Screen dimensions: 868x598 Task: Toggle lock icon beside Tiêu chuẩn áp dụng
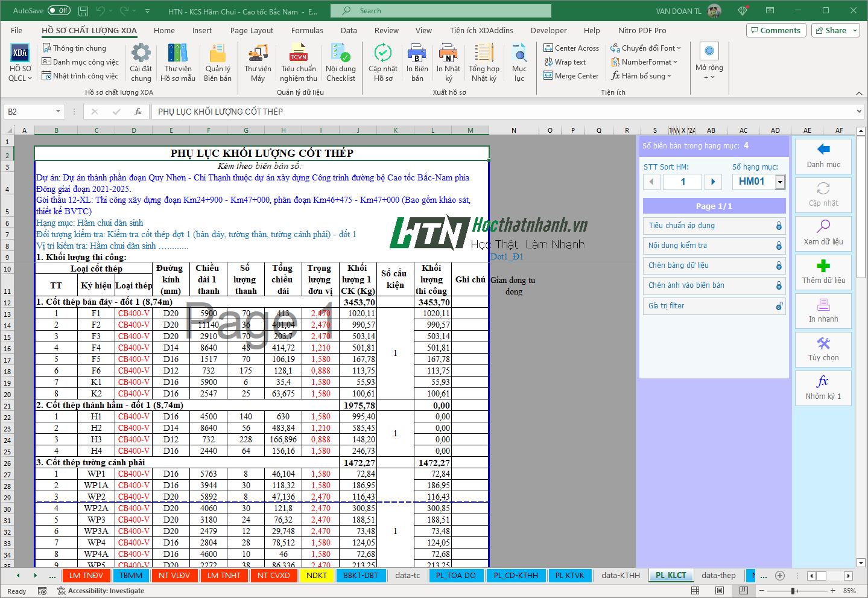[779, 226]
